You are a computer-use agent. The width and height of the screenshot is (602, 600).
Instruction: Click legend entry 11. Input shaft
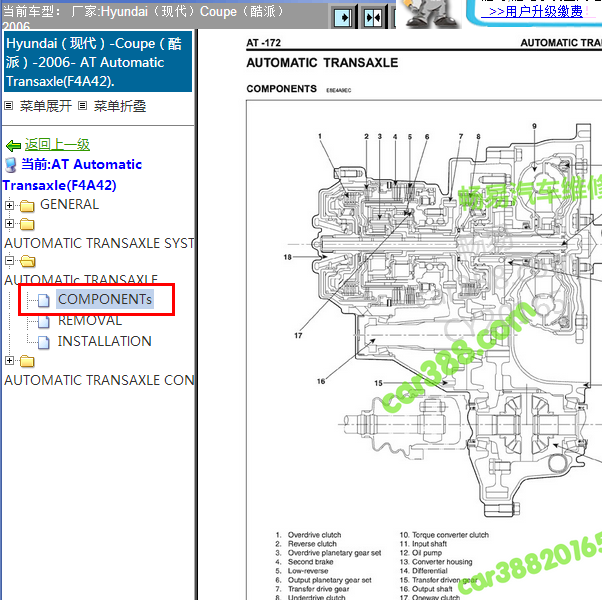click(423, 544)
